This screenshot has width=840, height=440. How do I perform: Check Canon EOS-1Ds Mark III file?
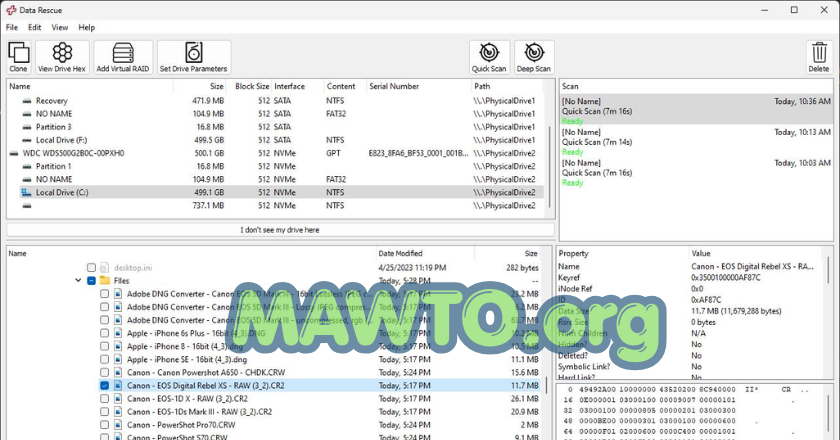(x=104, y=412)
